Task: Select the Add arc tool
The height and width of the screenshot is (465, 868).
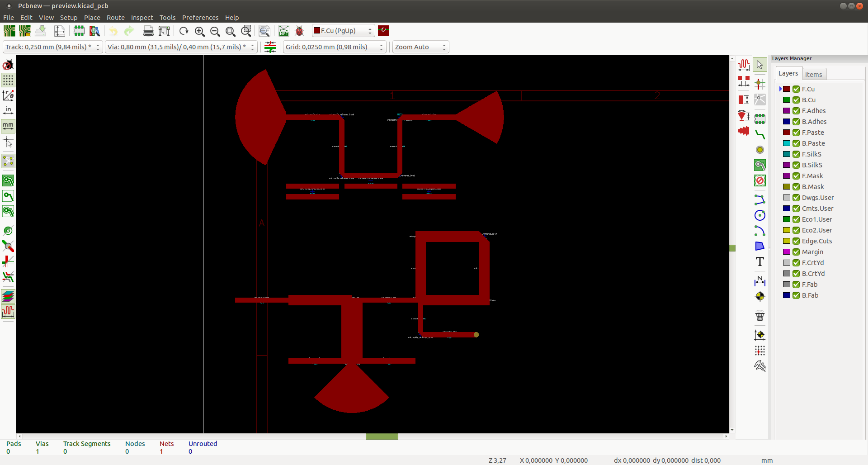Action: 760,231
